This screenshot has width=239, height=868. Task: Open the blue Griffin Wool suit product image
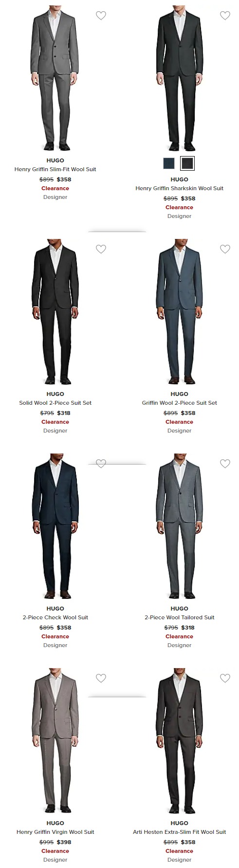point(179,312)
